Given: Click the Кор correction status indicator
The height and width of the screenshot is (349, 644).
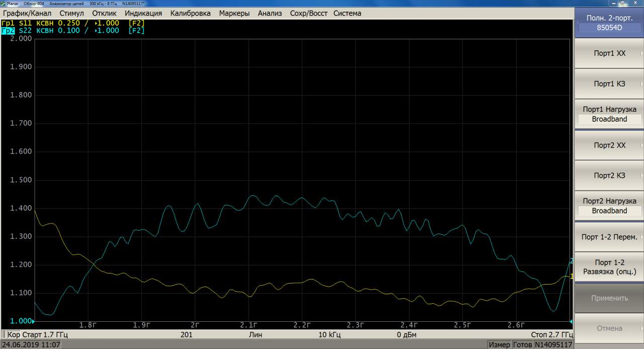Looking at the screenshot, I should 14,334.
